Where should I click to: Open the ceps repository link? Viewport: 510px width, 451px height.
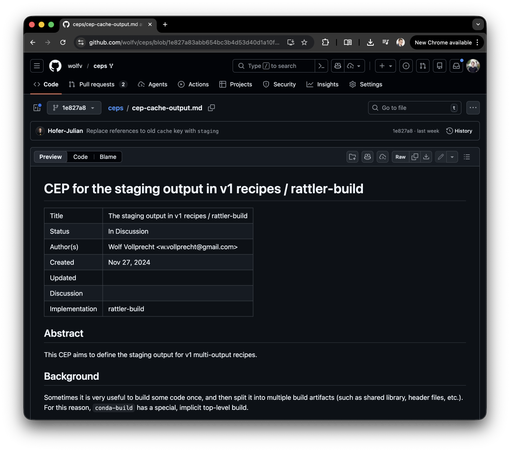(100, 66)
